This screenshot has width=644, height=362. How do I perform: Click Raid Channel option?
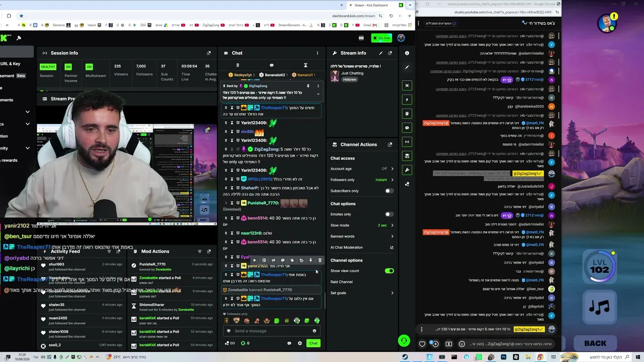tap(342, 282)
